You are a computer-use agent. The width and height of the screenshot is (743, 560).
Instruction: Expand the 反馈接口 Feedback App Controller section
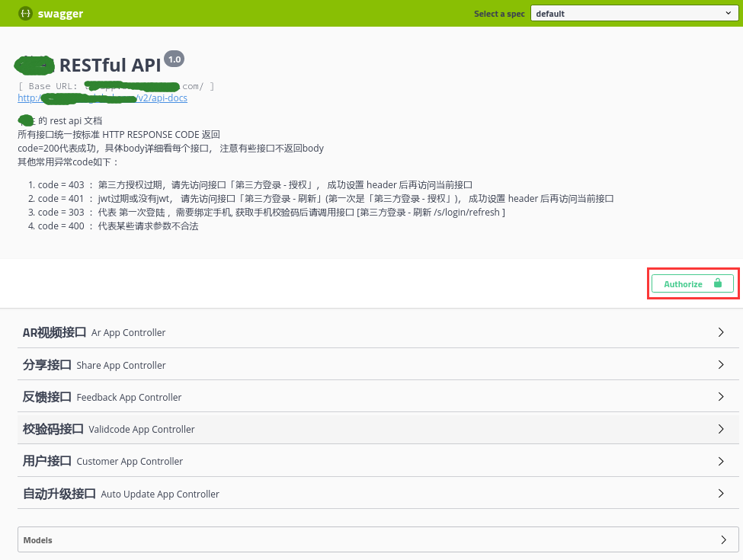[x=102, y=397]
